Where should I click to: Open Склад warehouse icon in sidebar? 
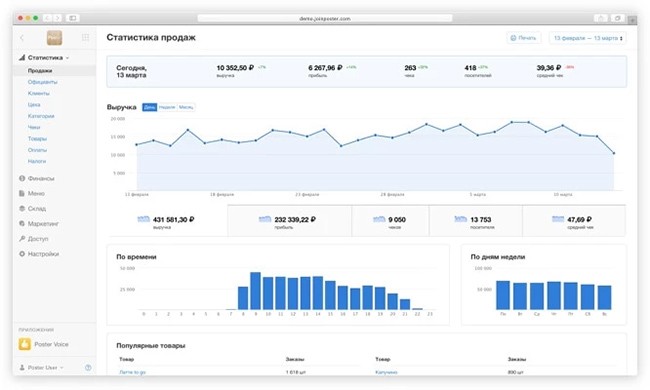pyautogui.click(x=22, y=208)
